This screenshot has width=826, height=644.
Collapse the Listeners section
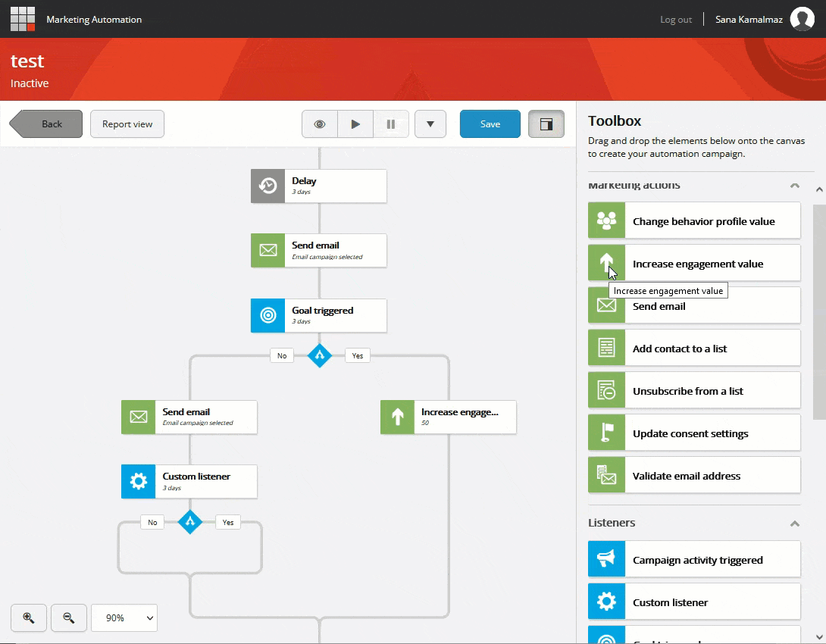pyautogui.click(x=794, y=524)
